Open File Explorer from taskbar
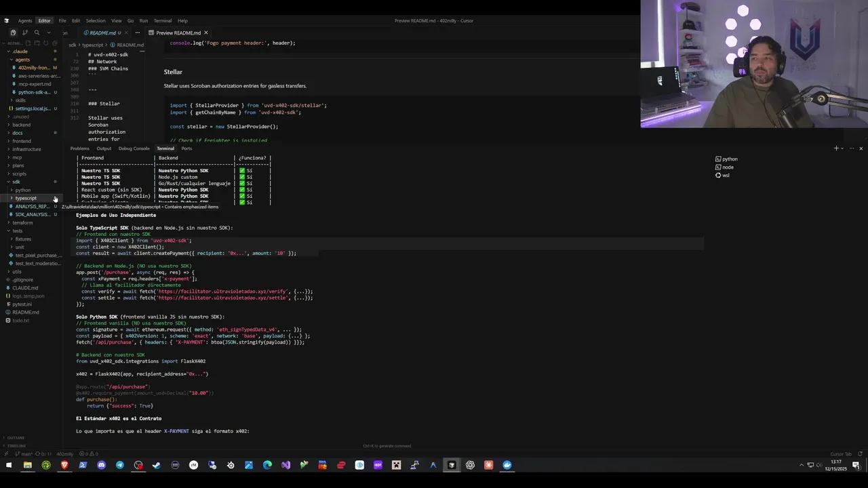 tap(28, 465)
